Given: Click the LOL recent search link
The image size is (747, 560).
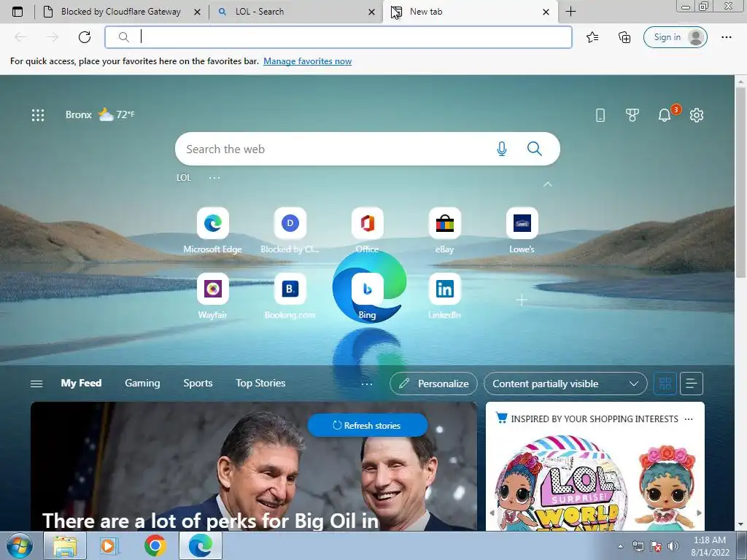Looking at the screenshot, I should click(x=183, y=178).
